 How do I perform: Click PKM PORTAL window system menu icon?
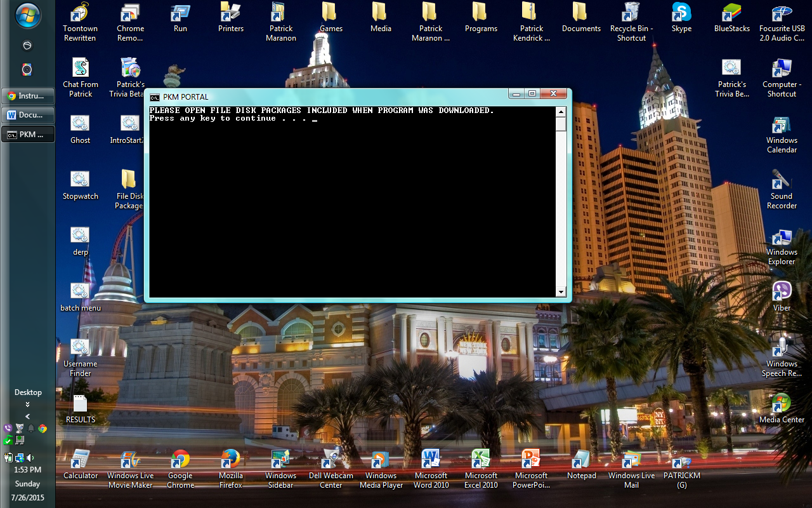point(154,97)
